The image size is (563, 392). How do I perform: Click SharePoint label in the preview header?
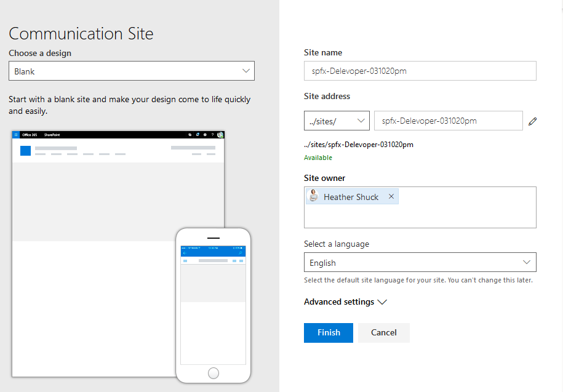[52, 134]
